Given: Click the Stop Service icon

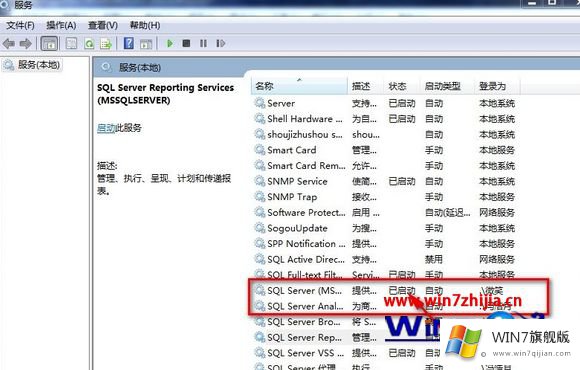Looking at the screenshot, I should [186, 43].
